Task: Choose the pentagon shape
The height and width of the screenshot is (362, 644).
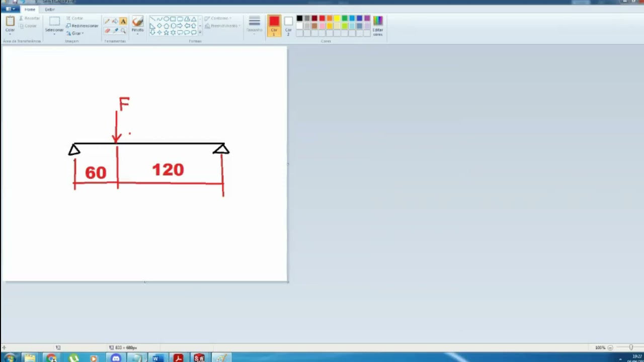Action: (x=167, y=26)
